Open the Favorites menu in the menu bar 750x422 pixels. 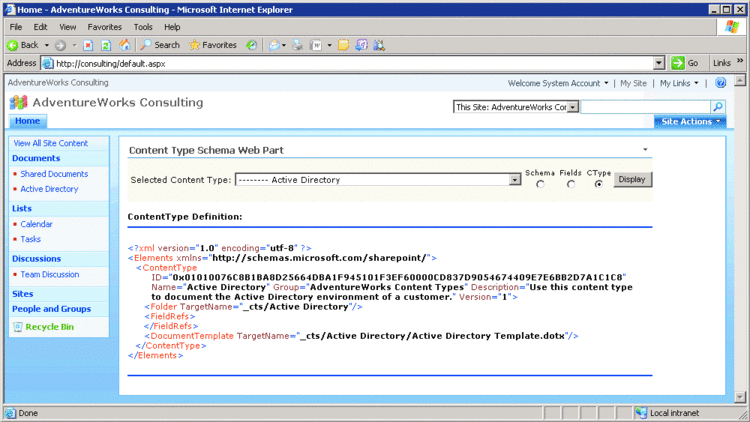[x=104, y=27]
